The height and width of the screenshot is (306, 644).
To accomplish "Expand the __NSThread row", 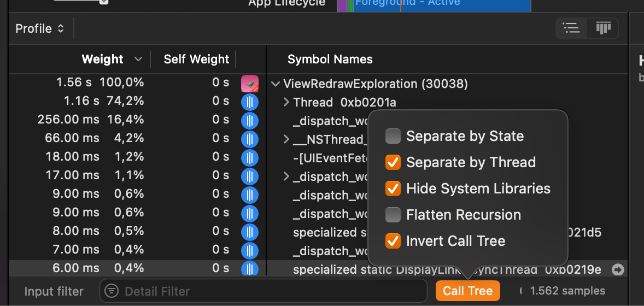I will point(286,139).
